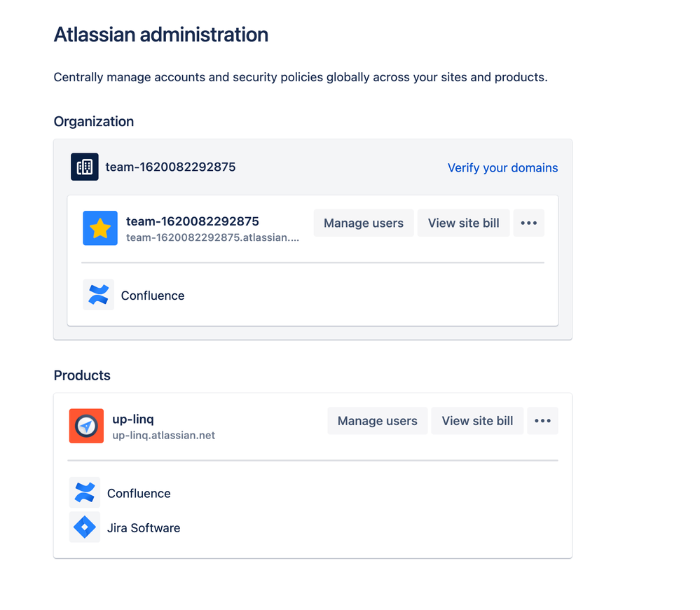Open the Verify your domains link
The image size is (700, 610).
(502, 168)
